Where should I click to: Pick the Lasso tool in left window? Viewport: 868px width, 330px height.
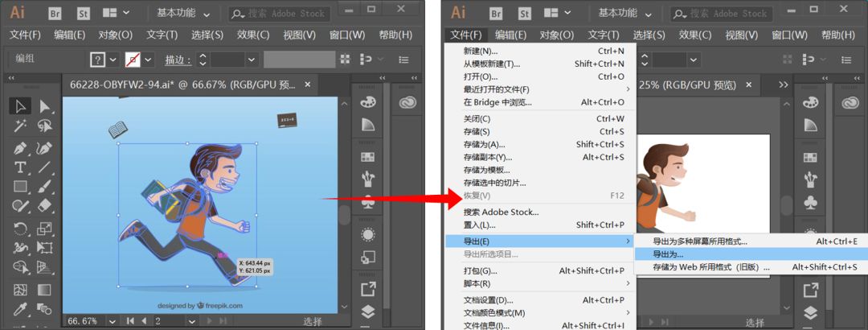tap(45, 126)
